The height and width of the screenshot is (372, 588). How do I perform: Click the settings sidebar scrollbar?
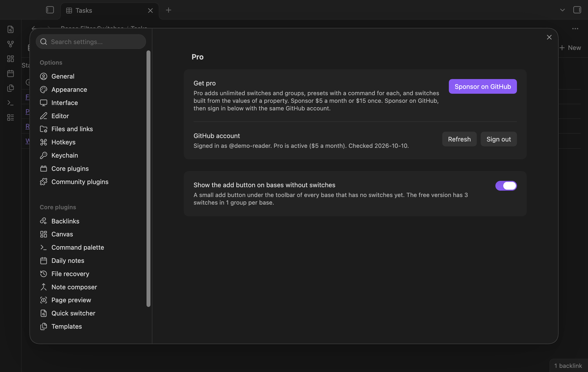click(x=148, y=179)
